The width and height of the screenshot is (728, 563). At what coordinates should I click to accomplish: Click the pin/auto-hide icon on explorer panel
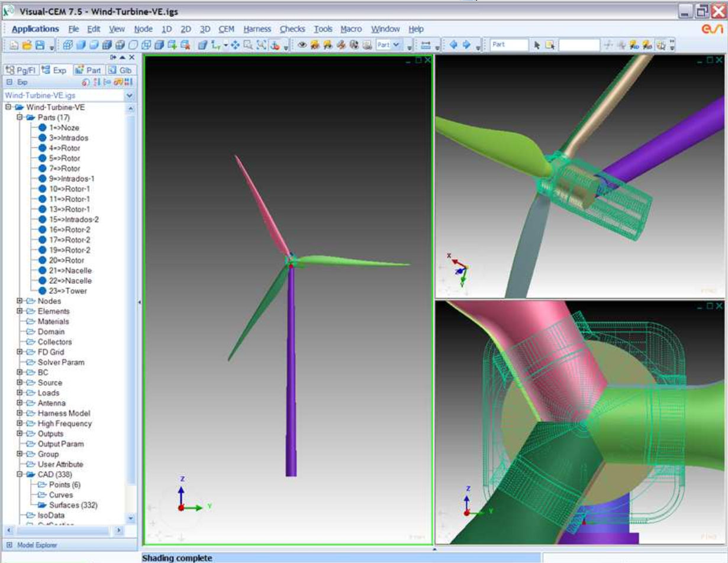(113, 57)
